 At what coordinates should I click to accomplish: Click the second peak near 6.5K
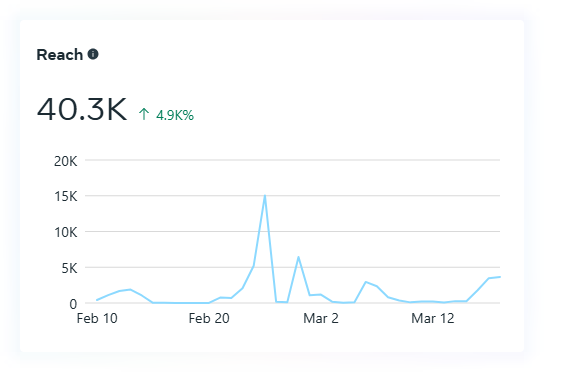pos(298,257)
